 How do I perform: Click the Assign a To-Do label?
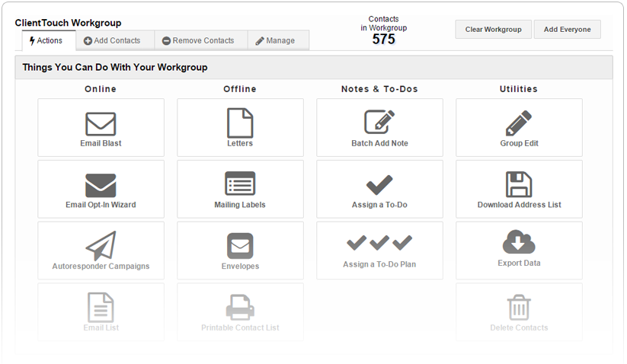pyautogui.click(x=379, y=205)
